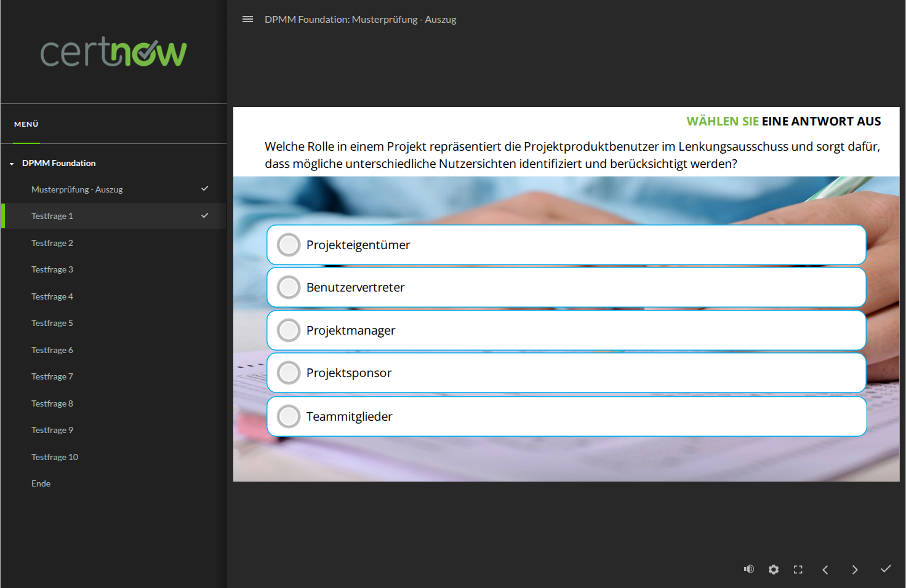Open Testfrage 10 in the menu
Image resolution: width=906 pixels, height=588 pixels.
(55, 457)
